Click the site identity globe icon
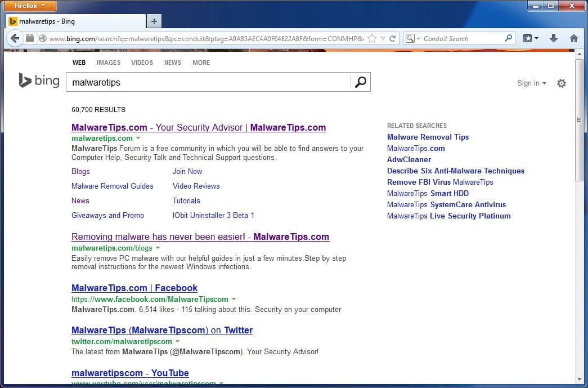Screen dimensions: 588x388 tap(43, 38)
